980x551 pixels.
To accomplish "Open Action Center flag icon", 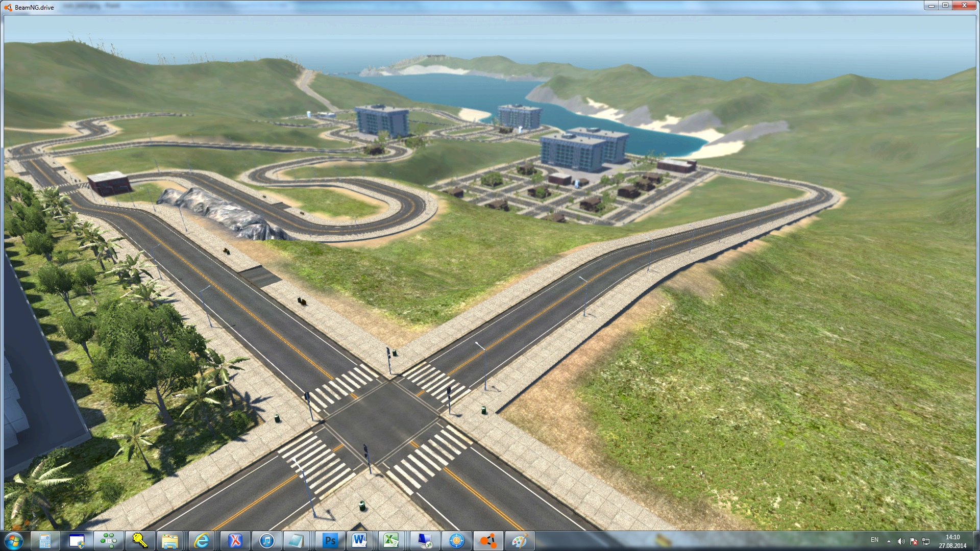I will 914,541.
